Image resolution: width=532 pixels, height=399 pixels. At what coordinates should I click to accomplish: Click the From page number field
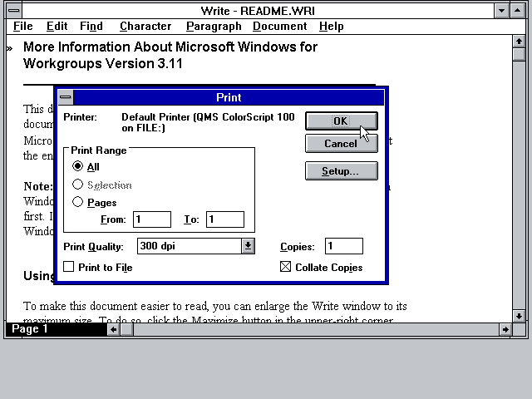click(152, 219)
